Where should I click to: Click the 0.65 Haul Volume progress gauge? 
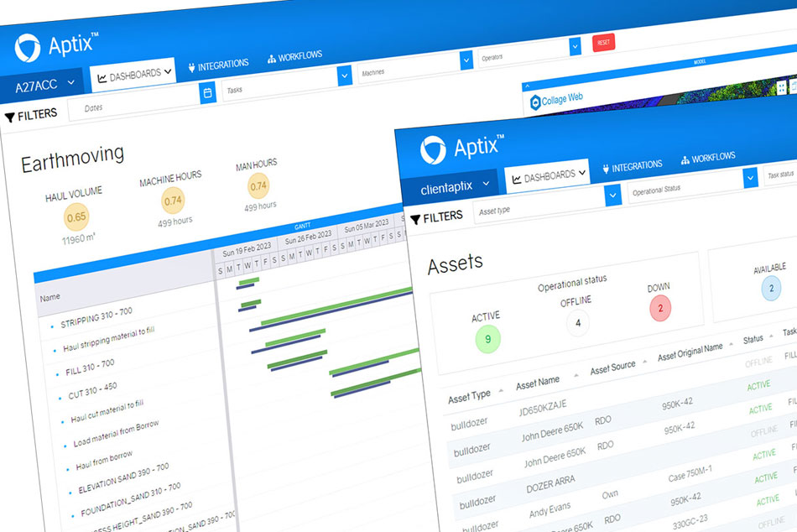pyautogui.click(x=77, y=216)
